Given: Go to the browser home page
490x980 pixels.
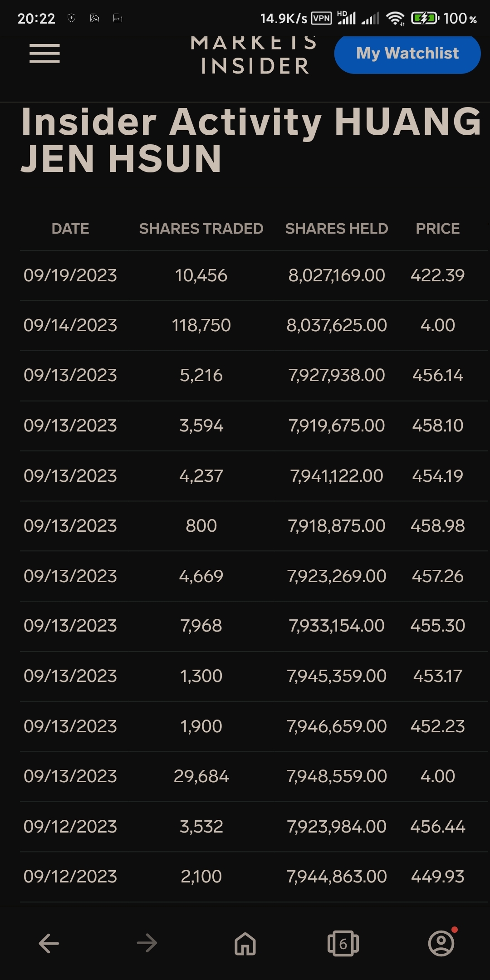Looking at the screenshot, I should [x=245, y=944].
